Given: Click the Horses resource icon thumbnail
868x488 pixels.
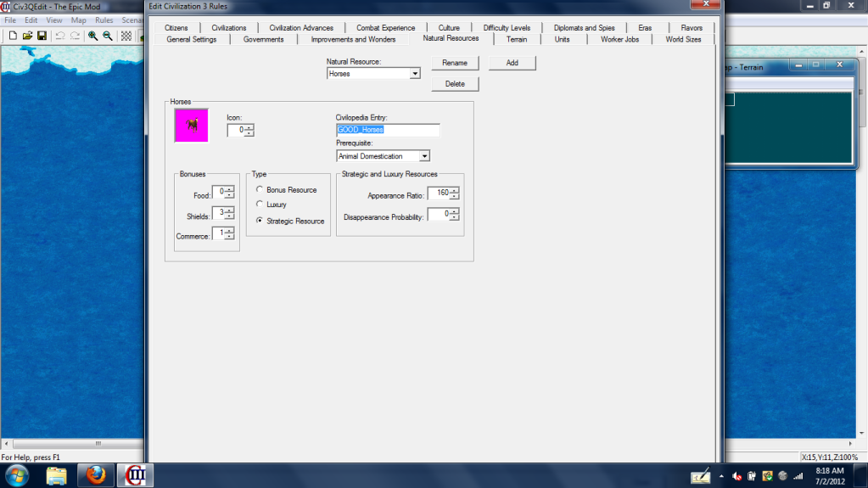Looking at the screenshot, I should click(192, 126).
